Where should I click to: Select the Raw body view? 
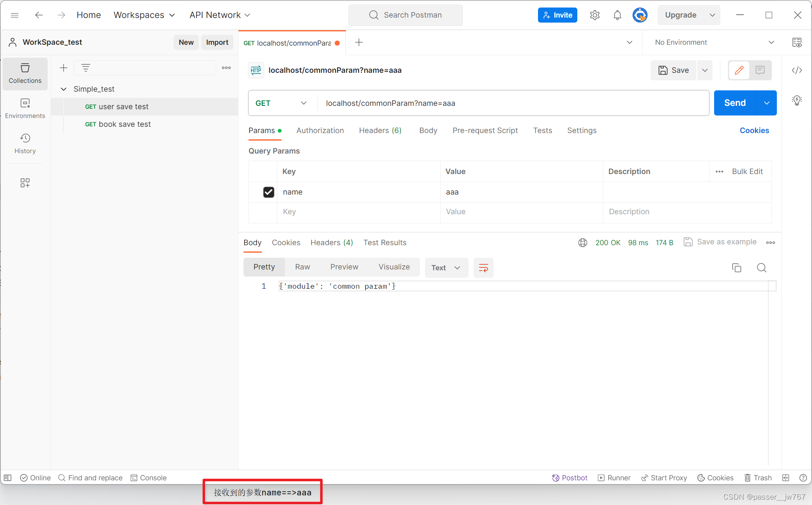(x=302, y=267)
